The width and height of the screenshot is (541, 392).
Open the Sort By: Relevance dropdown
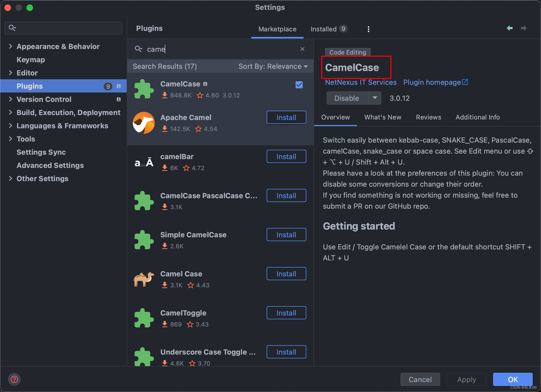[x=273, y=66]
